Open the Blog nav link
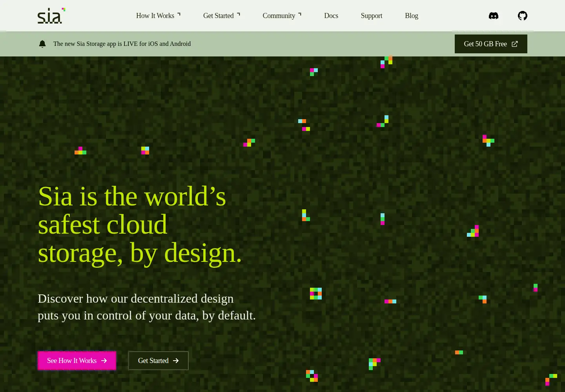 coord(412,16)
